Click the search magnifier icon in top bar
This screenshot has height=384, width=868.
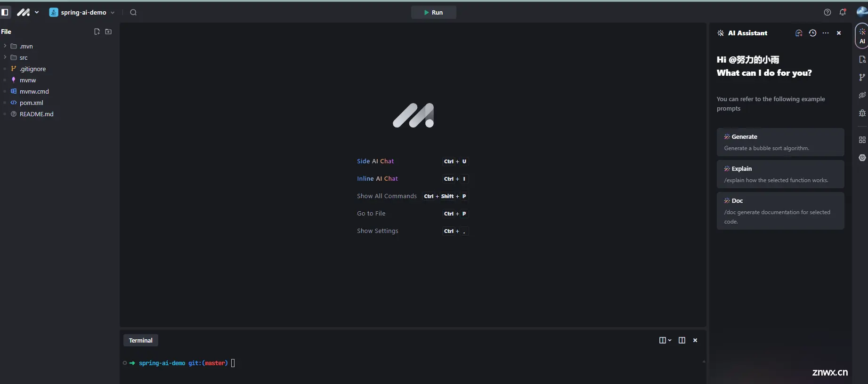click(x=133, y=12)
